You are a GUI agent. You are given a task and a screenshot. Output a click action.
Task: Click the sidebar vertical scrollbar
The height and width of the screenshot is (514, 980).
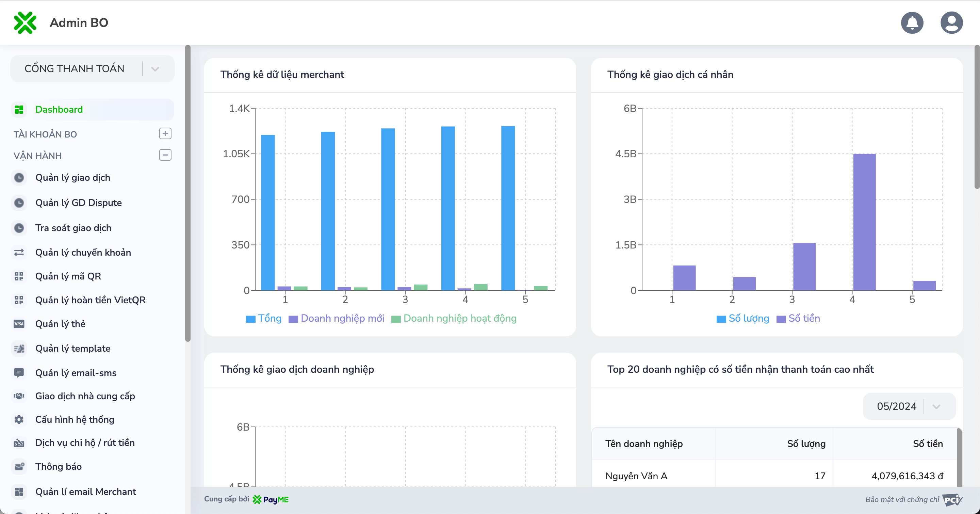[187, 193]
